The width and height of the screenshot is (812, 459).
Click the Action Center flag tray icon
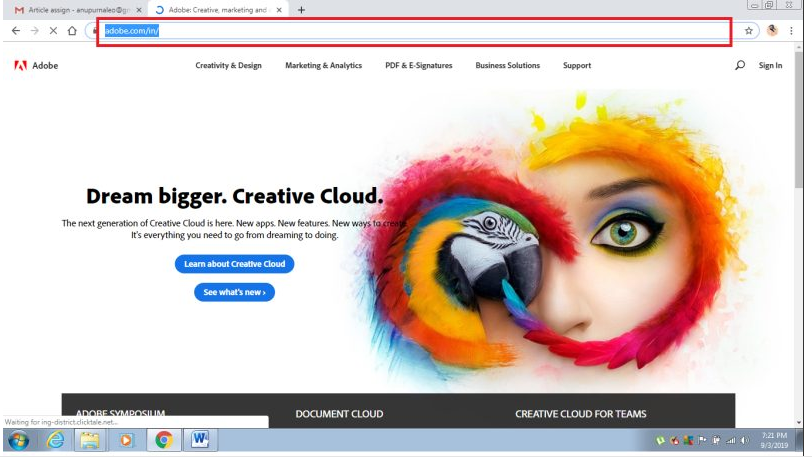[702, 441]
